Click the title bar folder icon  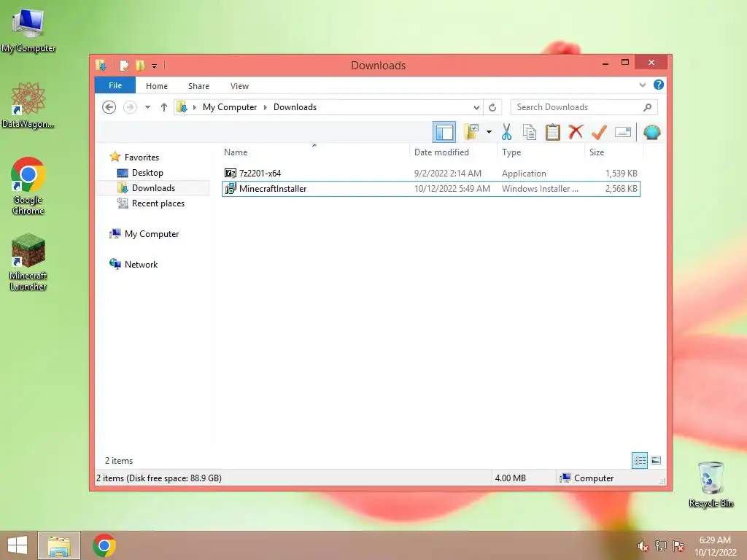101,65
